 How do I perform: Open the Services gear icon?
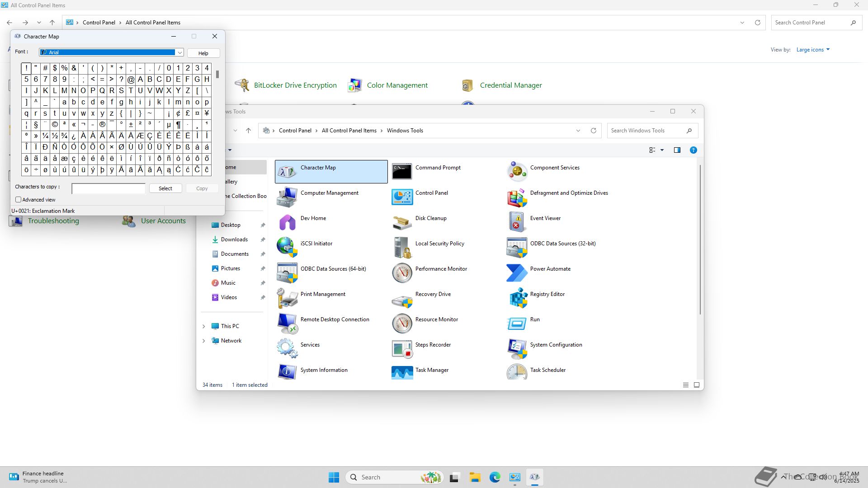tap(287, 348)
